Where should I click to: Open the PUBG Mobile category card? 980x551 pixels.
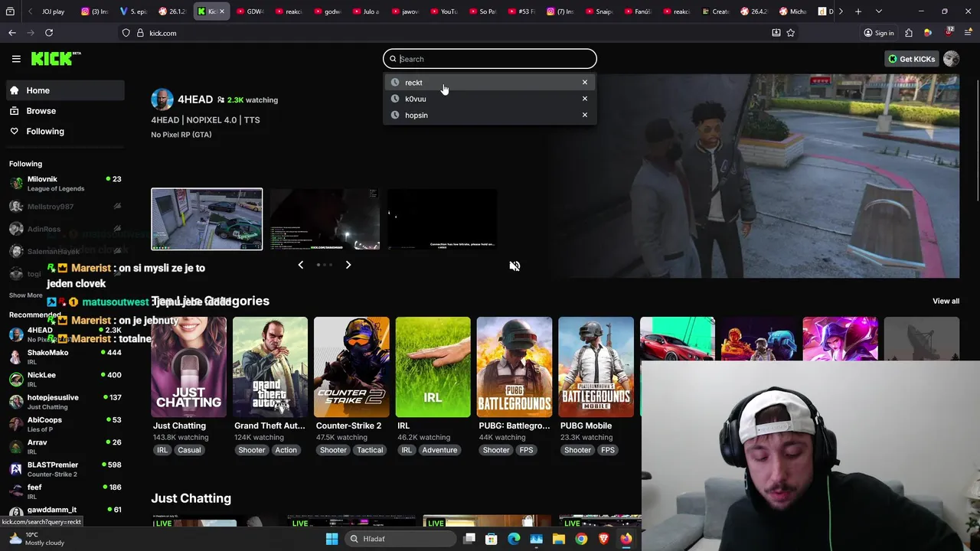596,367
